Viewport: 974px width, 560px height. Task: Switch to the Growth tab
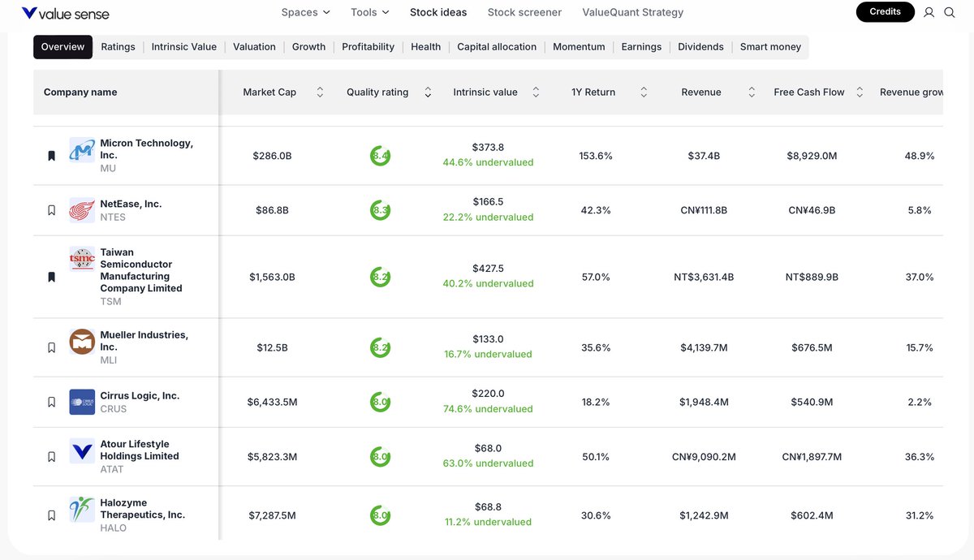tap(308, 47)
